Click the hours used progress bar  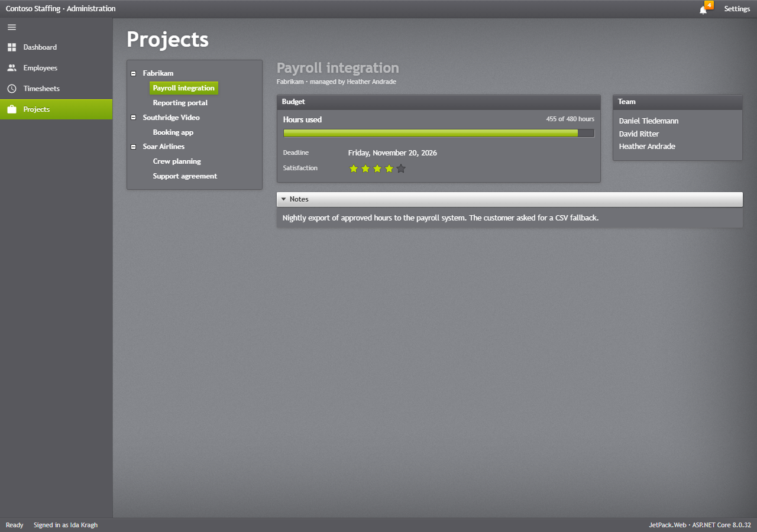[x=439, y=133]
